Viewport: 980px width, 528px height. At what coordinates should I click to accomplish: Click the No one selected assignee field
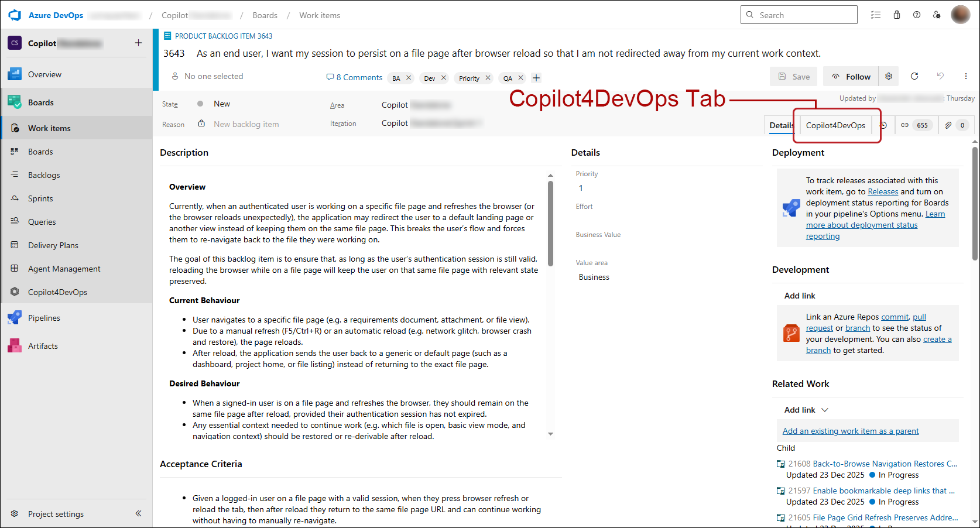207,76
